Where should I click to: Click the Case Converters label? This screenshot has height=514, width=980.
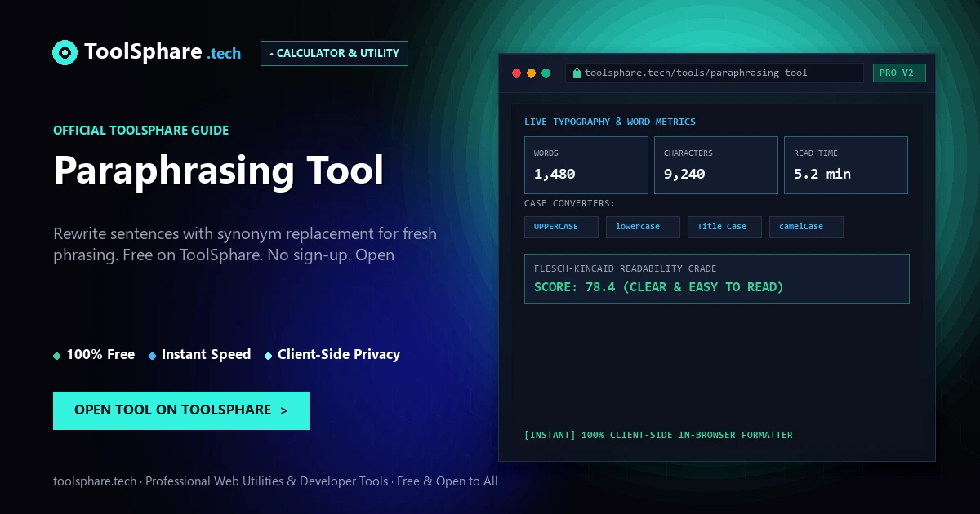[x=570, y=204]
